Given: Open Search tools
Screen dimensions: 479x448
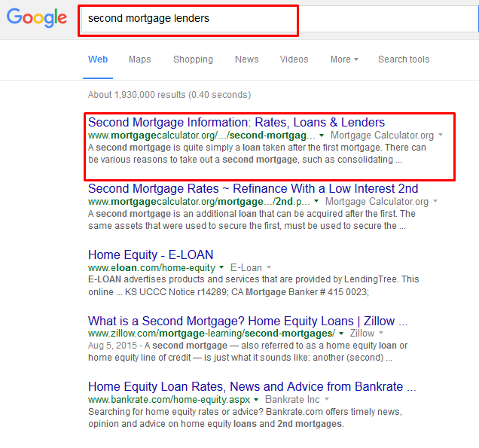Looking at the screenshot, I should pos(404,59).
